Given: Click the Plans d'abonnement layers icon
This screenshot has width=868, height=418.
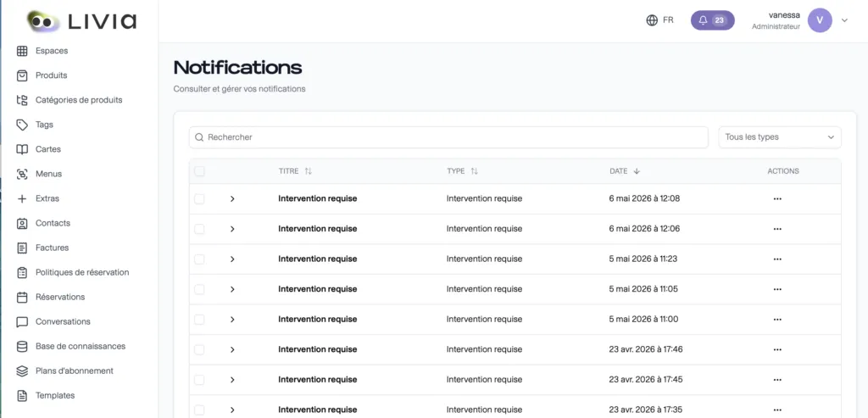Looking at the screenshot, I should point(22,371).
